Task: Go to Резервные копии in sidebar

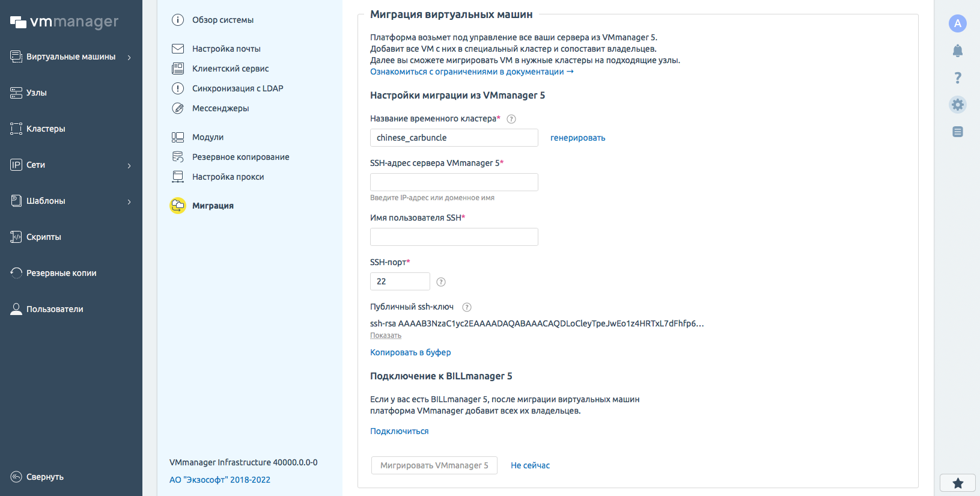Action: (61, 273)
